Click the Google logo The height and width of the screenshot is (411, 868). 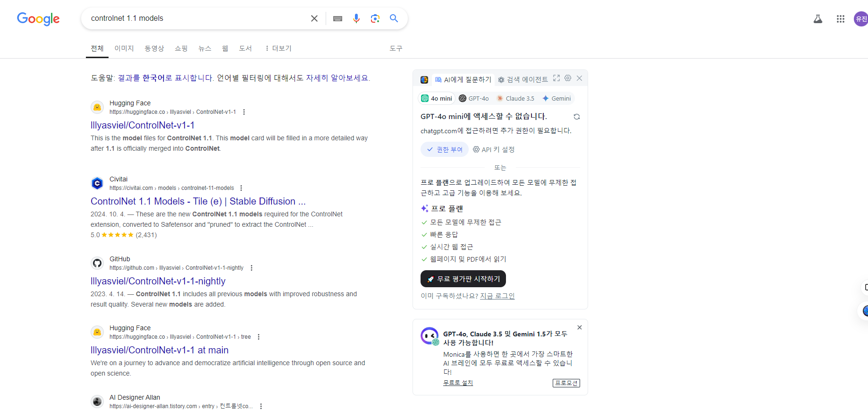[x=38, y=18]
